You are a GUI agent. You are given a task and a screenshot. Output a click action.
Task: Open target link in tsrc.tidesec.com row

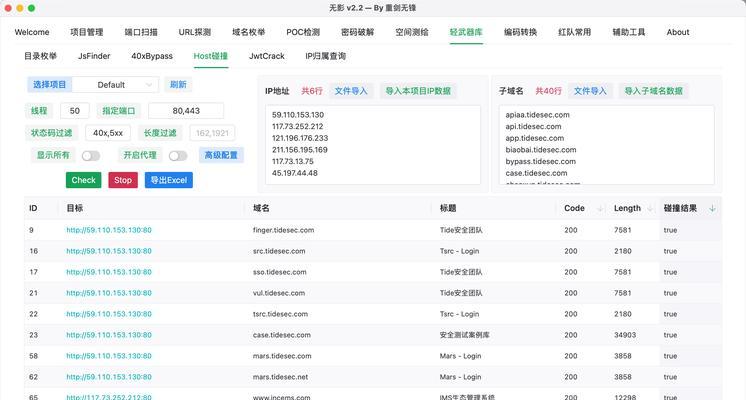tap(109, 314)
